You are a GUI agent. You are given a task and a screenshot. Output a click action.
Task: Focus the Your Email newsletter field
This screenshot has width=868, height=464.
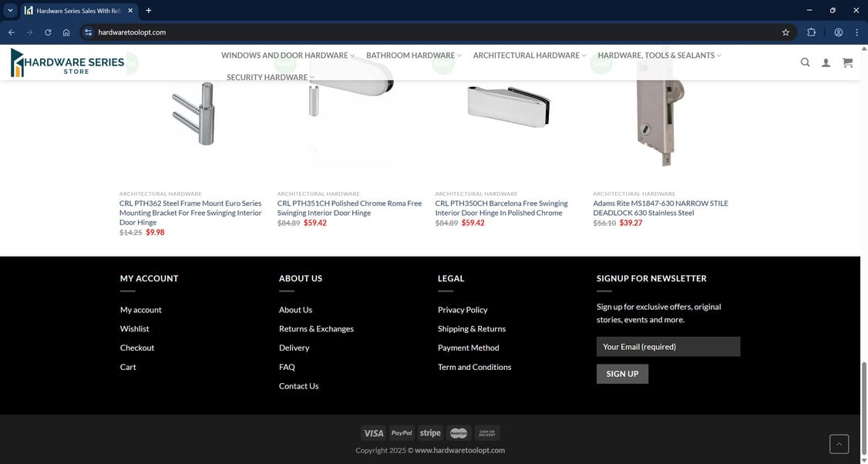point(668,347)
